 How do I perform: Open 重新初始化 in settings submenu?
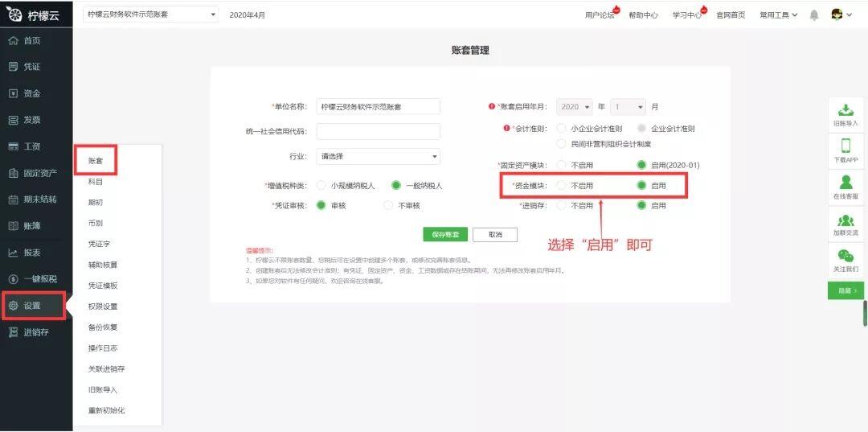(x=106, y=411)
